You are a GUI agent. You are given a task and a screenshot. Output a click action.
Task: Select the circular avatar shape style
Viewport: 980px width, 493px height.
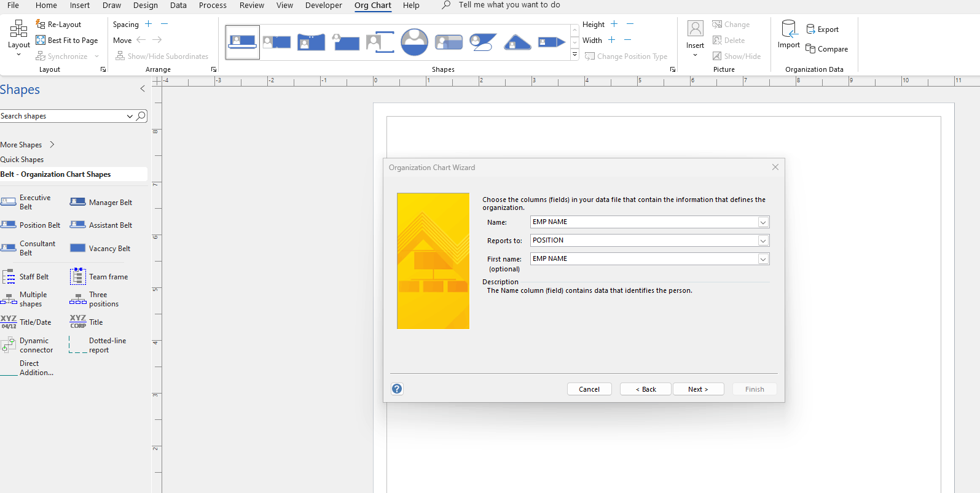[415, 42]
